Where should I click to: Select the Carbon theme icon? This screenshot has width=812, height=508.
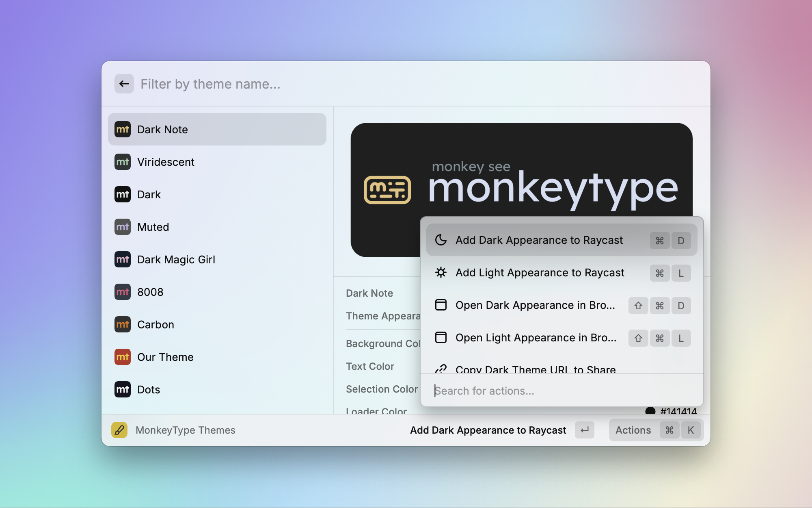[x=122, y=324]
